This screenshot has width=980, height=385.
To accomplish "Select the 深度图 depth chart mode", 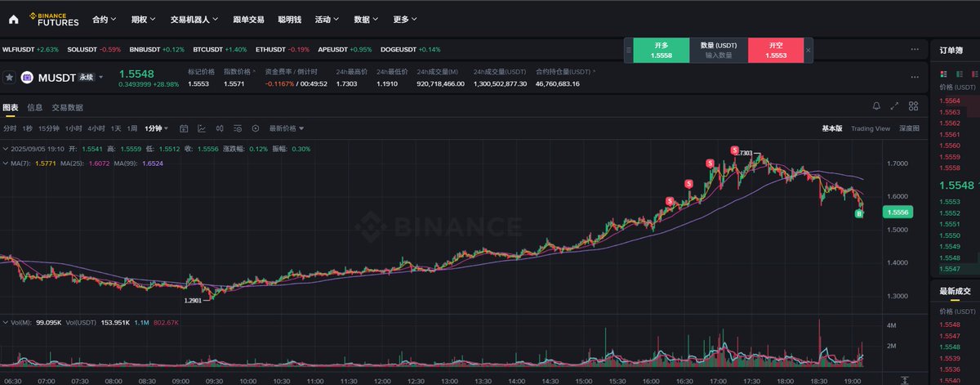I will 909,128.
